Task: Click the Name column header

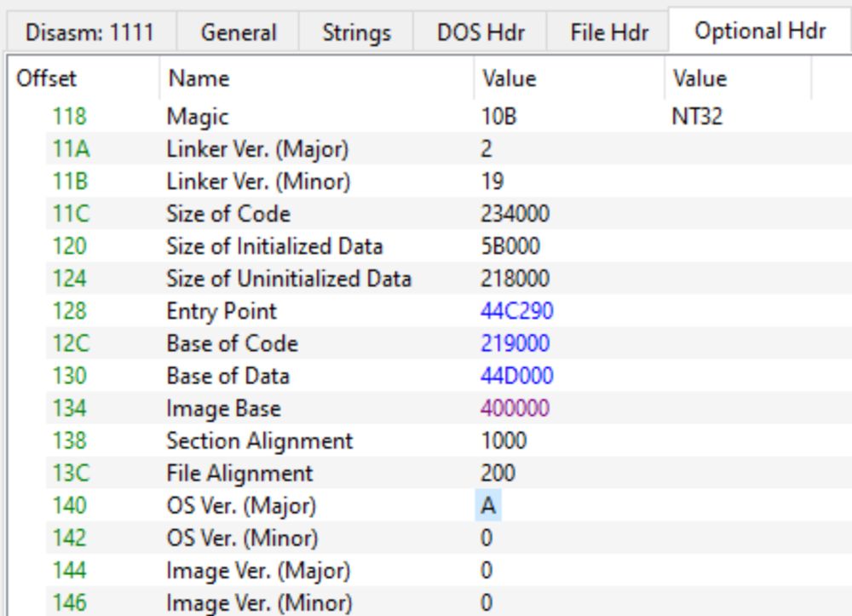Action: pyautogui.click(x=316, y=78)
